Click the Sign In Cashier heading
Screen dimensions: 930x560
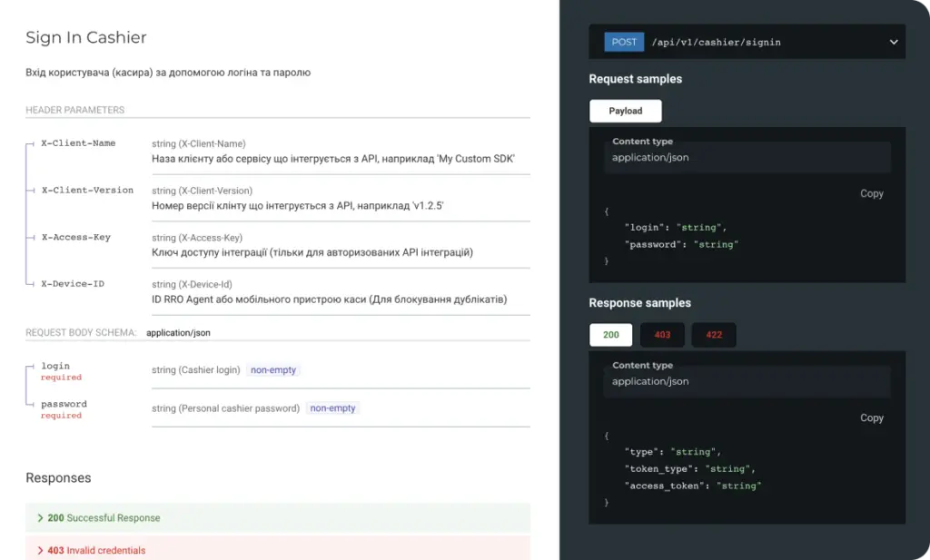pyautogui.click(x=86, y=37)
